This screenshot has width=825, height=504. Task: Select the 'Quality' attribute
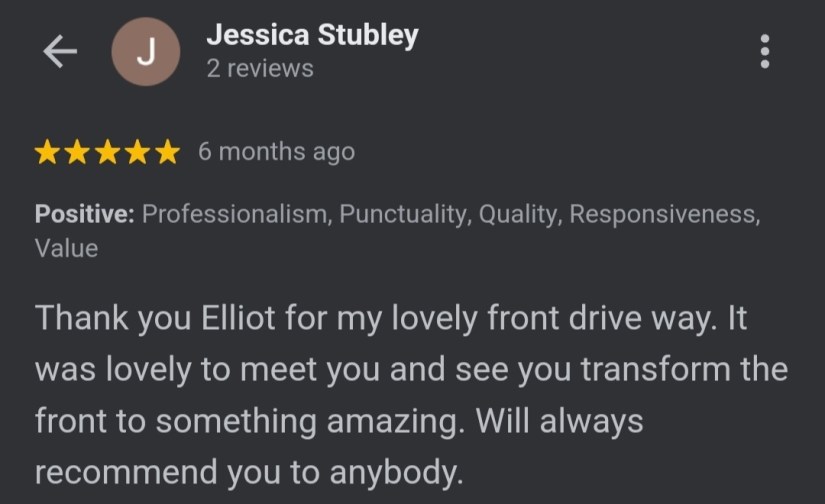tap(518, 214)
